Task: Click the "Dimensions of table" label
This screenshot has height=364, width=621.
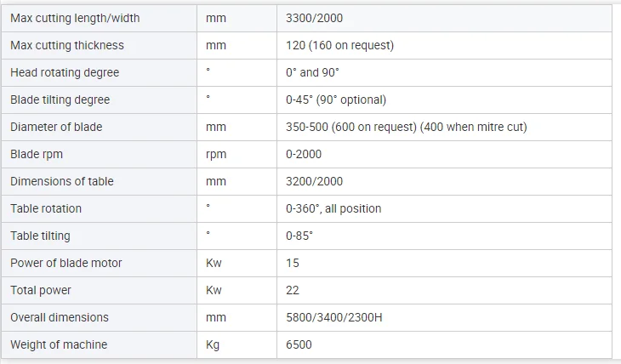Action: [62, 181]
